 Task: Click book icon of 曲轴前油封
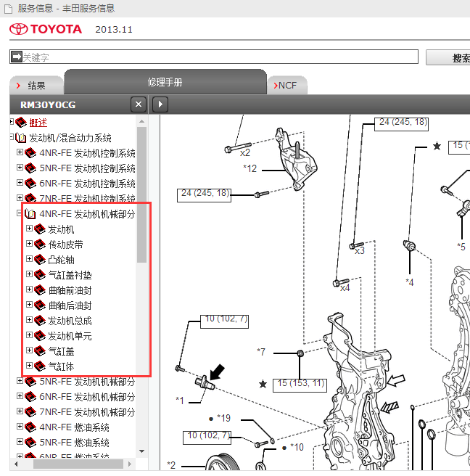[40, 290]
